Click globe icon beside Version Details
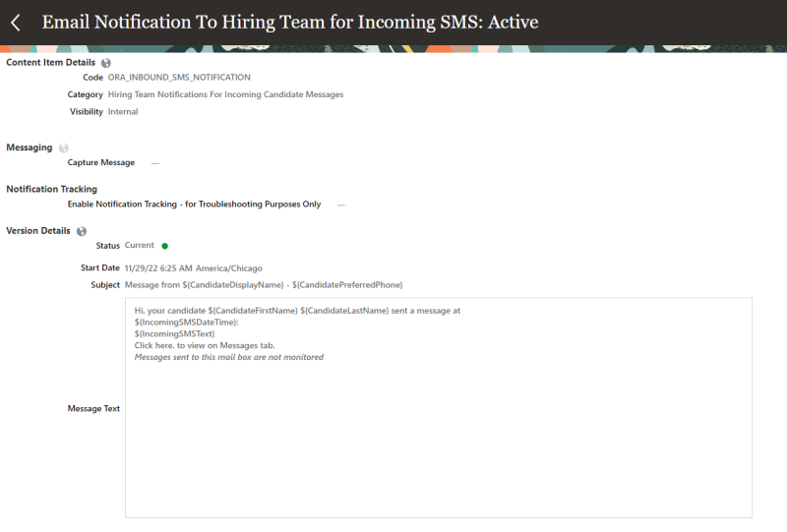 82,231
